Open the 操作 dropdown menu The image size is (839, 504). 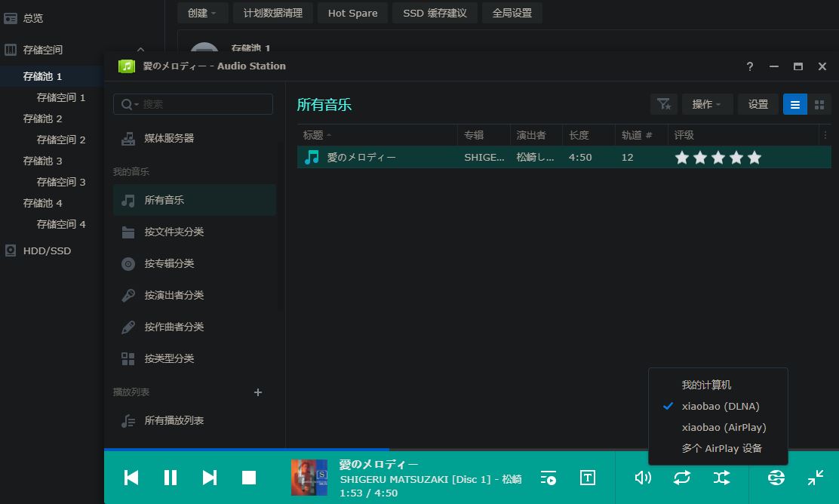coord(707,105)
